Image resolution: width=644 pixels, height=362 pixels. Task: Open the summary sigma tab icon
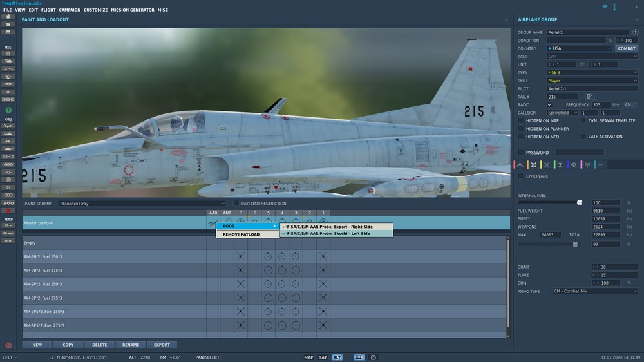pos(560,165)
